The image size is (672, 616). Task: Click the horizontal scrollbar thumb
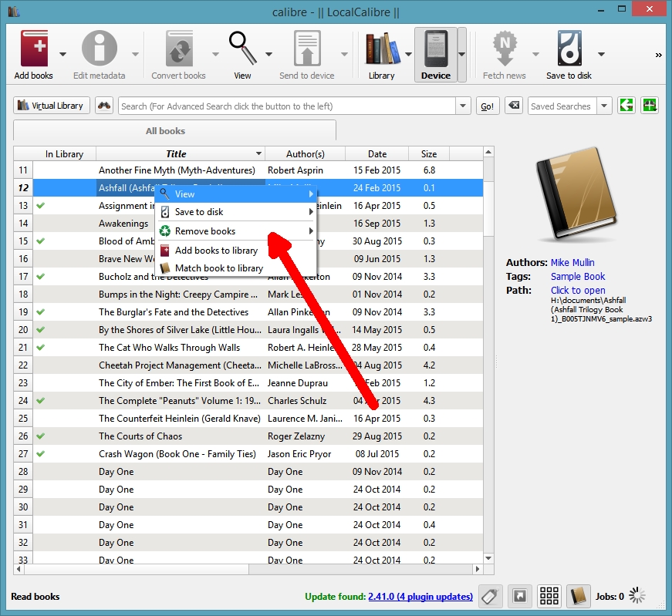137,569
